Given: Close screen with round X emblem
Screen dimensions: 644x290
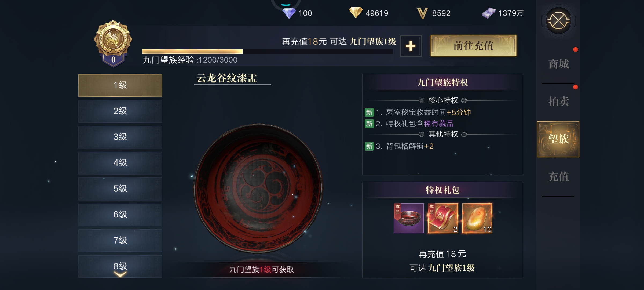Looking at the screenshot, I should [558, 21].
